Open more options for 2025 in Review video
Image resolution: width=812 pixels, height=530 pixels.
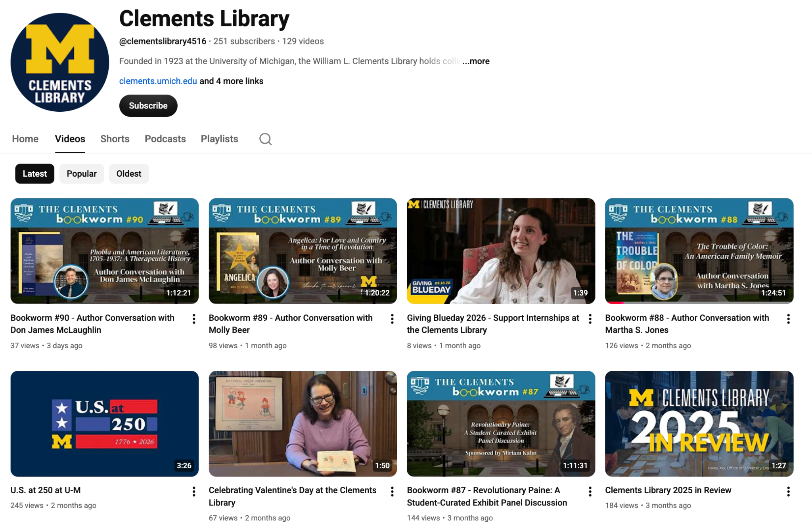click(x=788, y=492)
